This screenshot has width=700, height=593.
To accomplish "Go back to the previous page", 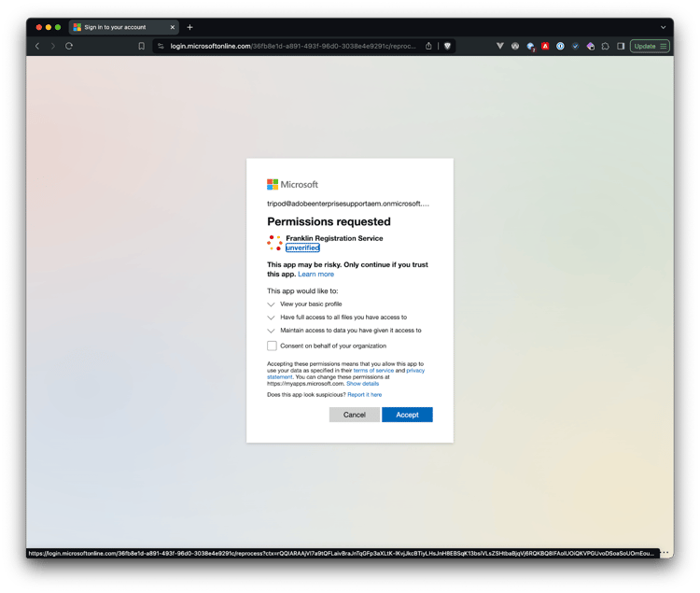I will click(37, 46).
